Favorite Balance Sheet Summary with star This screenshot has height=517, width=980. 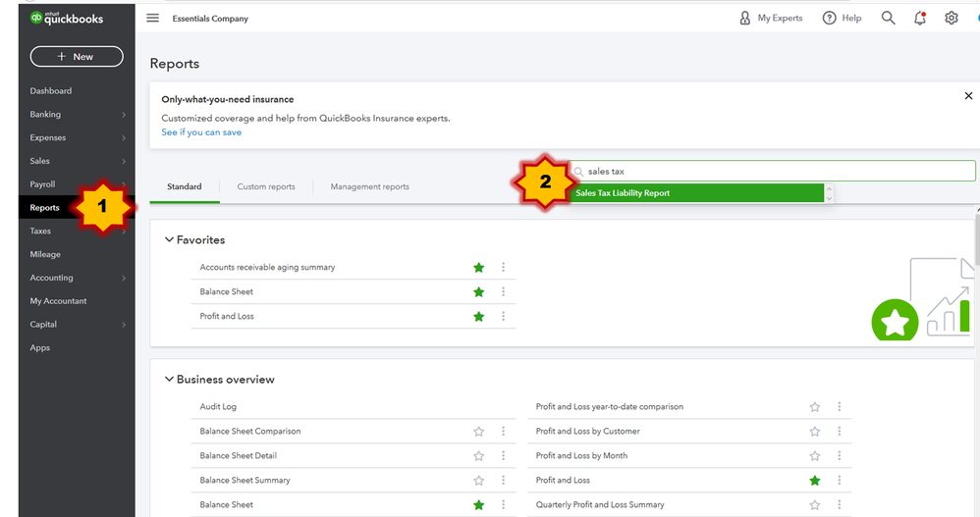(x=479, y=480)
